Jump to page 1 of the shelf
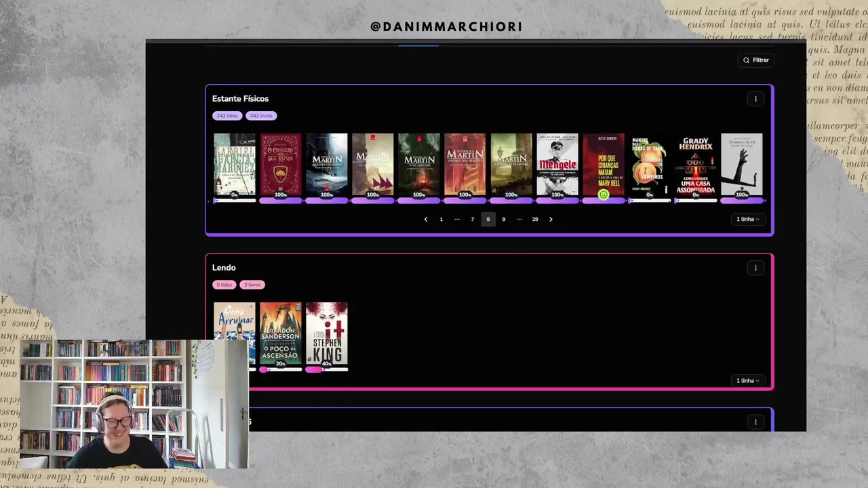The width and height of the screenshot is (868, 488). click(441, 220)
